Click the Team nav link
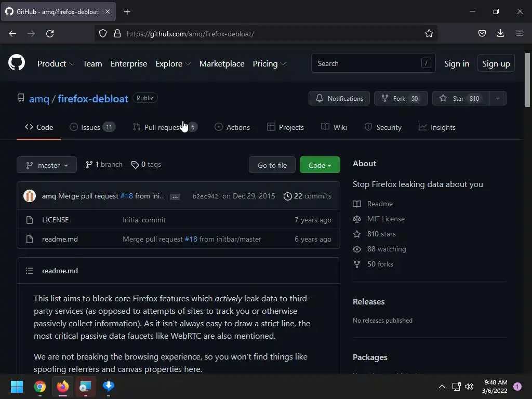 92,64
